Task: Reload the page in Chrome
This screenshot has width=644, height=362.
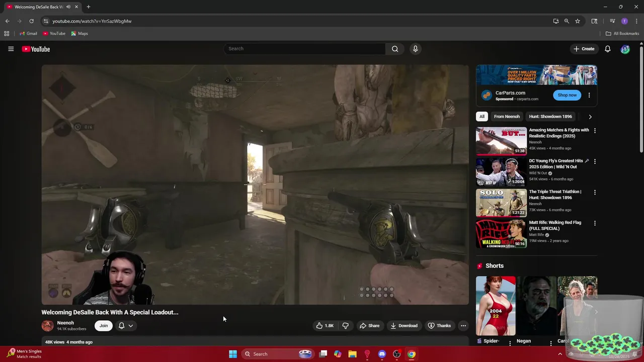Action: (x=31, y=21)
